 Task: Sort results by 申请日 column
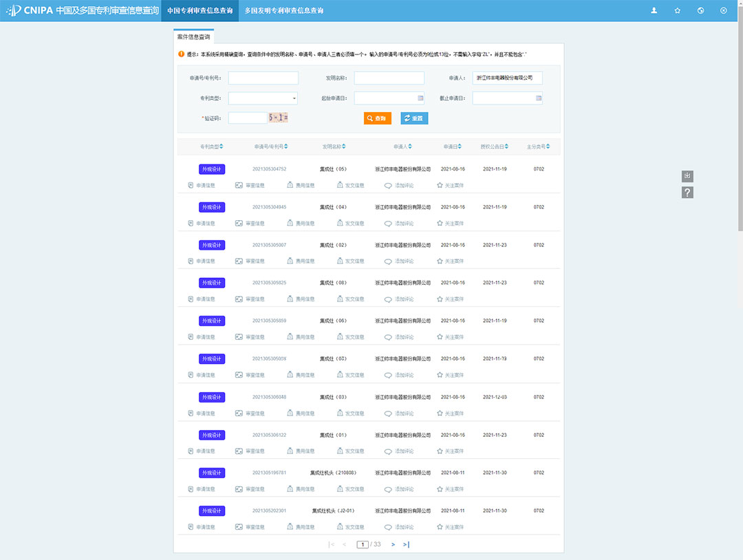pyautogui.click(x=453, y=147)
